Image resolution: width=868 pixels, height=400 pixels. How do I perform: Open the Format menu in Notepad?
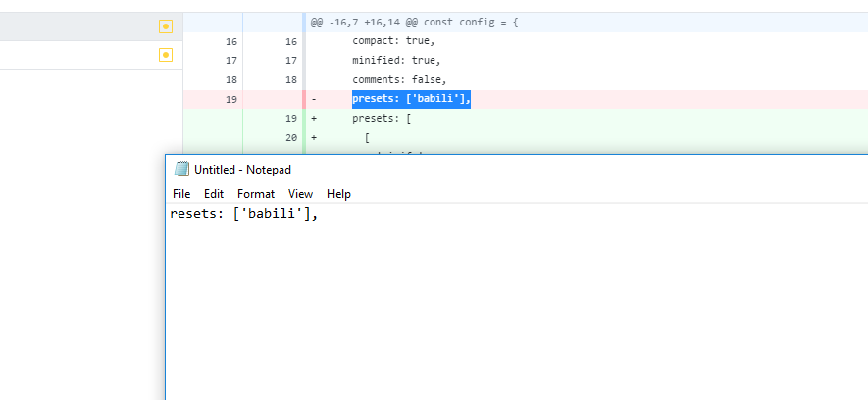[x=256, y=194]
